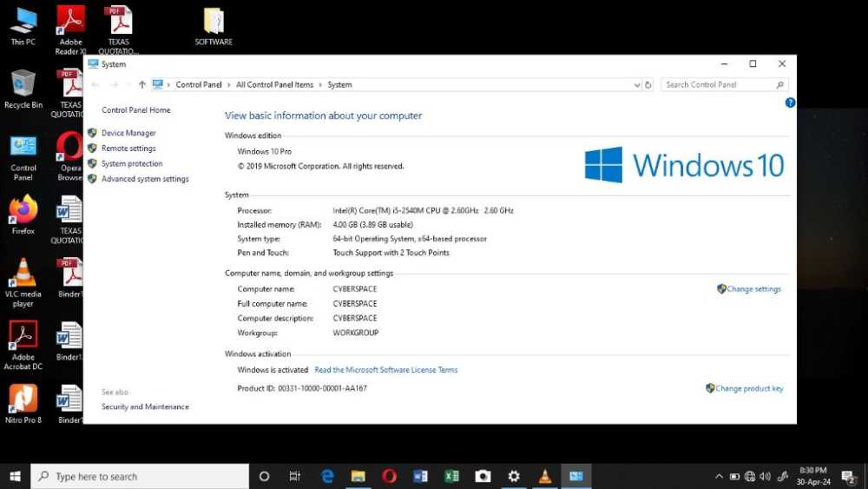868x489 pixels.
Task: Go up one level with Up arrow
Action: point(142,85)
